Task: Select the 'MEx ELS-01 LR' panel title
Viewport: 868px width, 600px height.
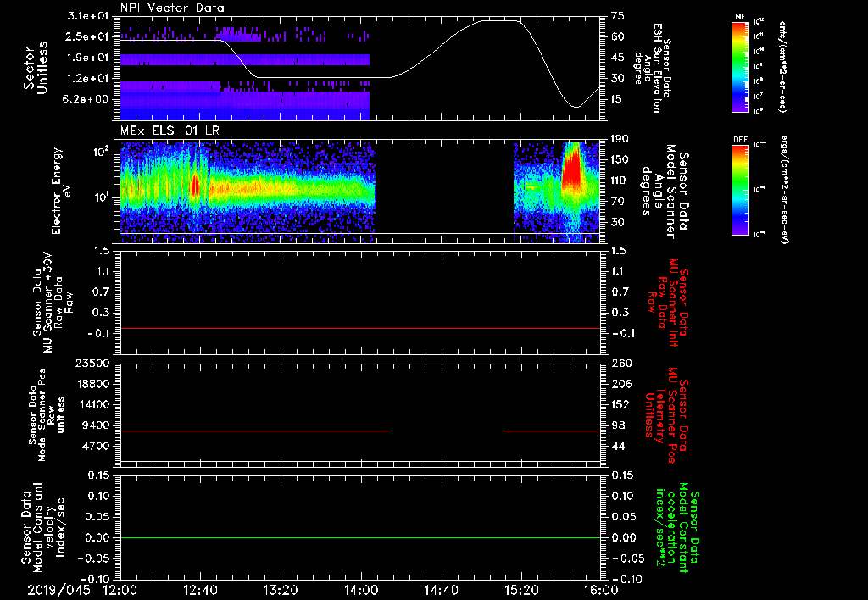Action: tap(170, 131)
